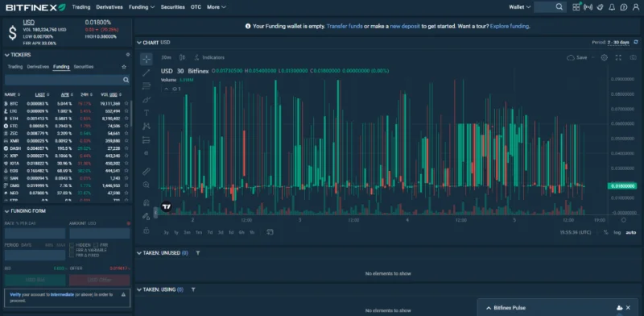The image size is (644, 316).
Task: Click the search magnifier in Tickers panel
Action: pos(126,80)
